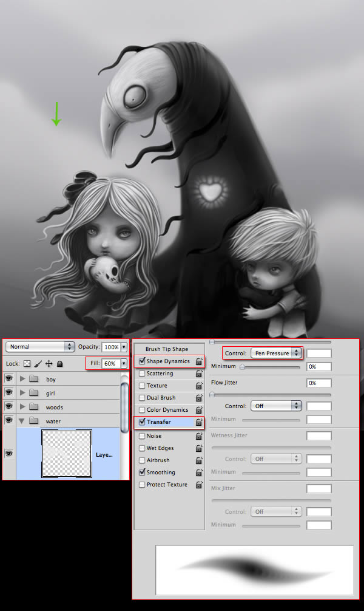
Task: Click the lock icon beside Noise
Action: pos(199,435)
